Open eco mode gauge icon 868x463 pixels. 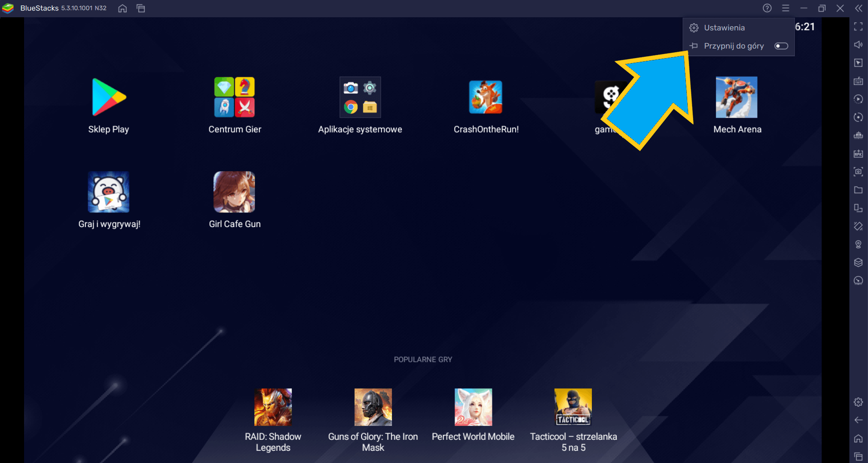[x=858, y=281]
